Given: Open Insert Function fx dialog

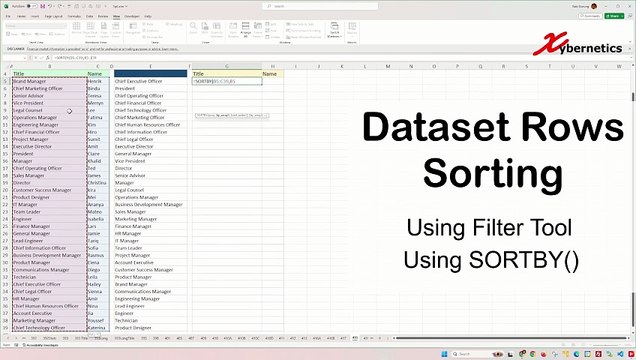Looking at the screenshot, I should point(47,58).
